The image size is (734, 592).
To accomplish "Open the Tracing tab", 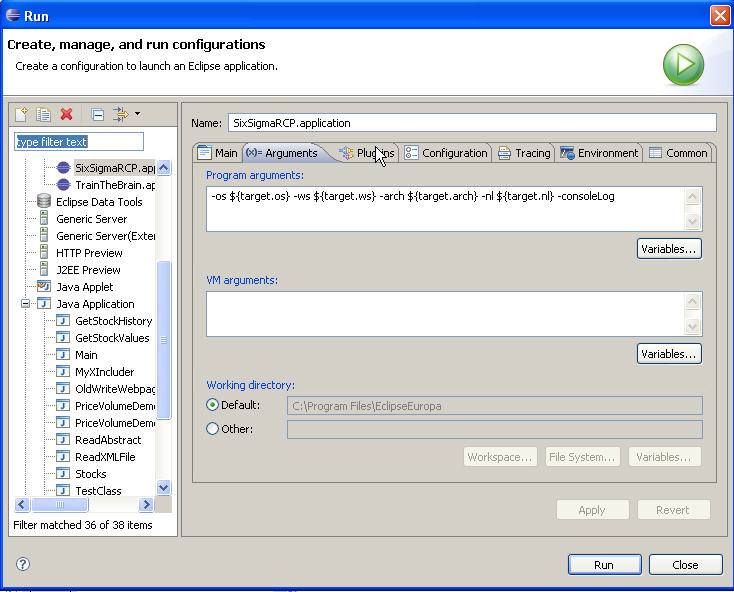I will [x=524, y=153].
